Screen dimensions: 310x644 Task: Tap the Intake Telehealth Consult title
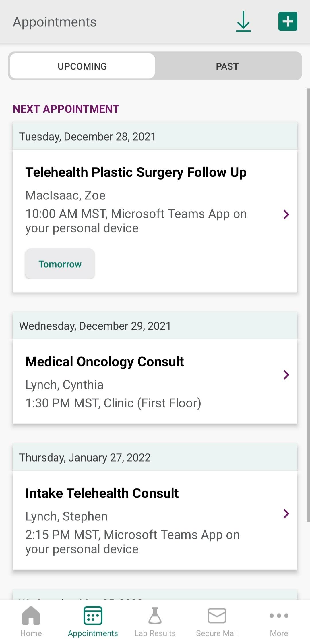(102, 493)
